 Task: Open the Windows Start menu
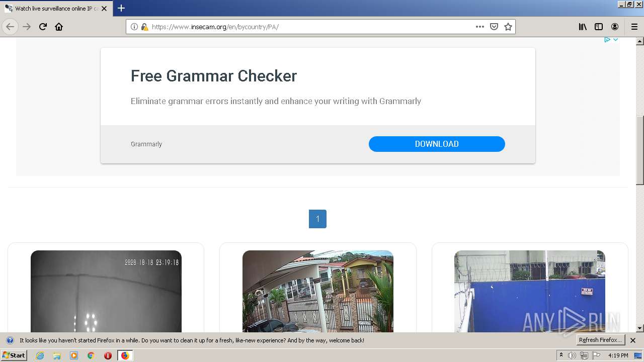click(14, 355)
